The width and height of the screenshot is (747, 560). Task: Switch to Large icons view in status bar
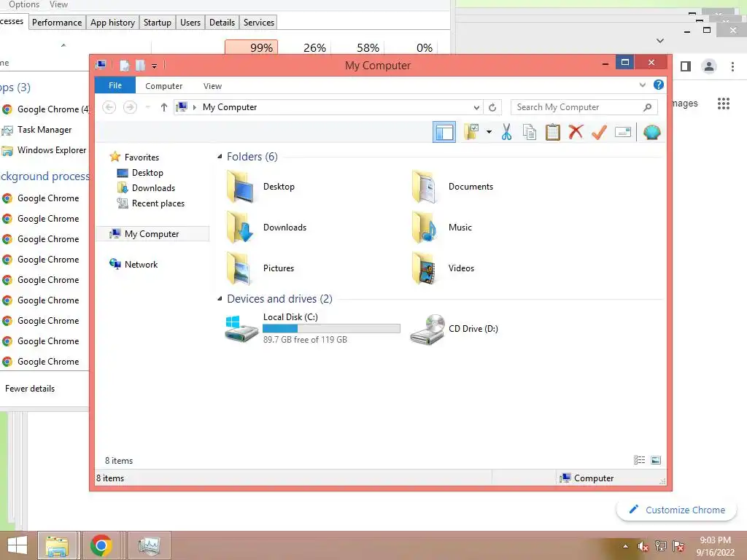point(656,460)
